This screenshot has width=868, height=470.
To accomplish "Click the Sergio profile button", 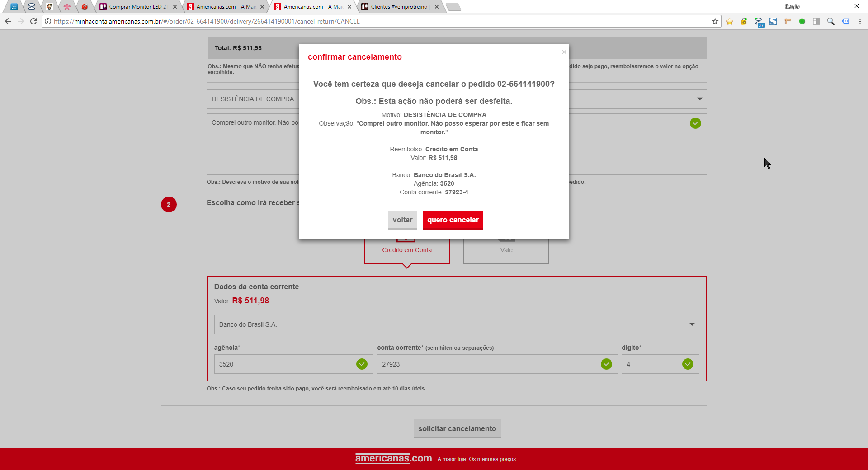I will tap(792, 6).
